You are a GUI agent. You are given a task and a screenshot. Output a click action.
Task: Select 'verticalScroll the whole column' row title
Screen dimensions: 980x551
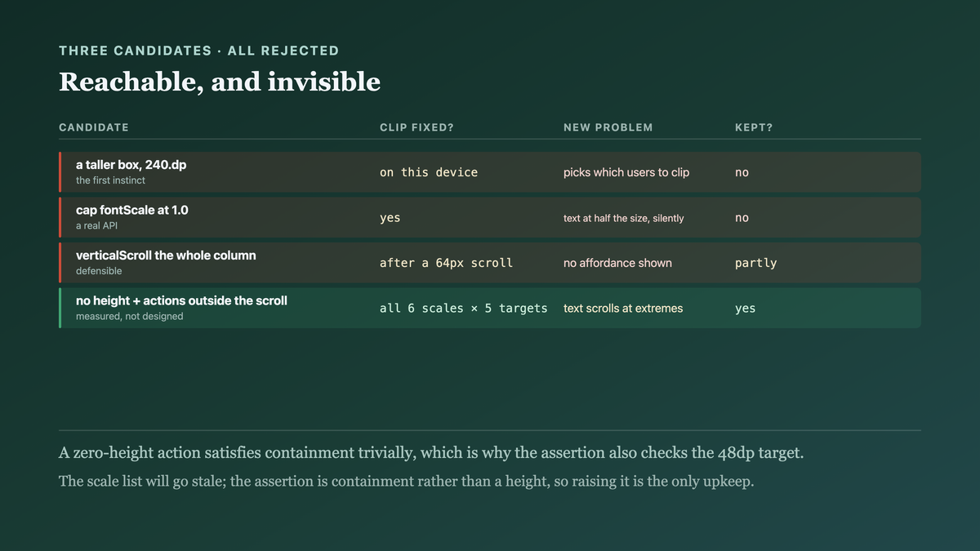coord(166,256)
